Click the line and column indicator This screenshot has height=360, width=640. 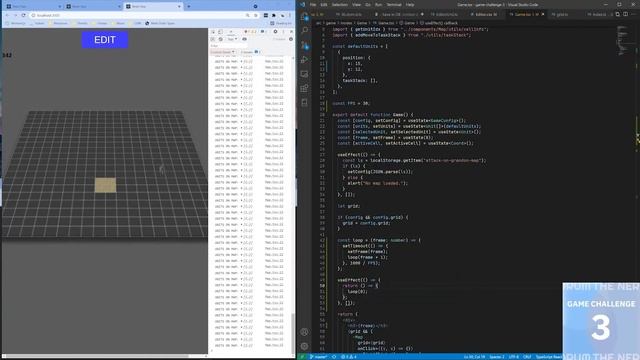(474, 357)
